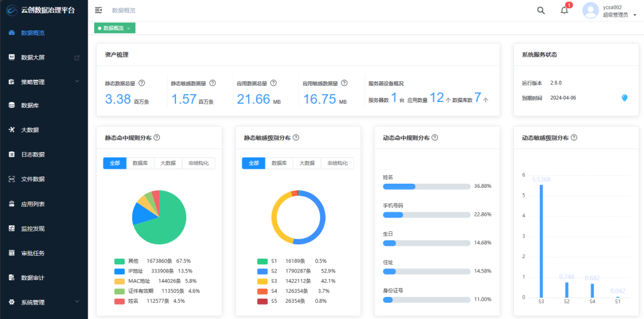Click help icon beside 应用数据总量
The width and height of the screenshot is (644, 319).
tap(273, 83)
